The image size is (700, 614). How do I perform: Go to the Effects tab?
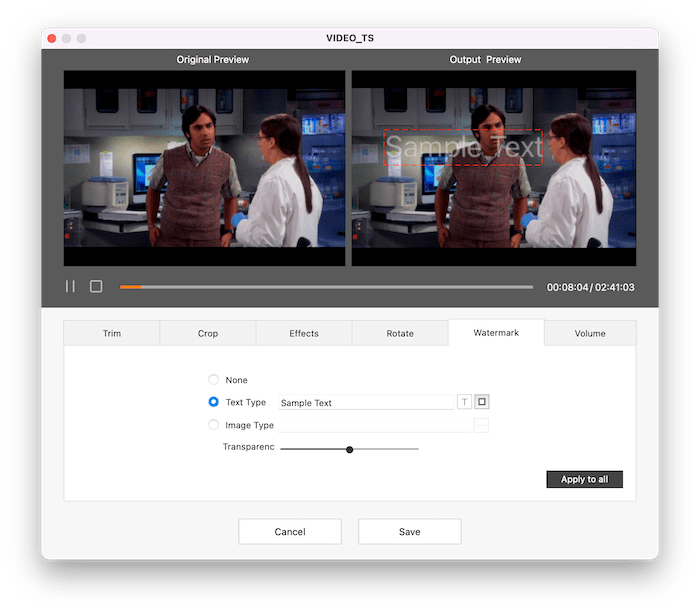click(x=304, y=333)
